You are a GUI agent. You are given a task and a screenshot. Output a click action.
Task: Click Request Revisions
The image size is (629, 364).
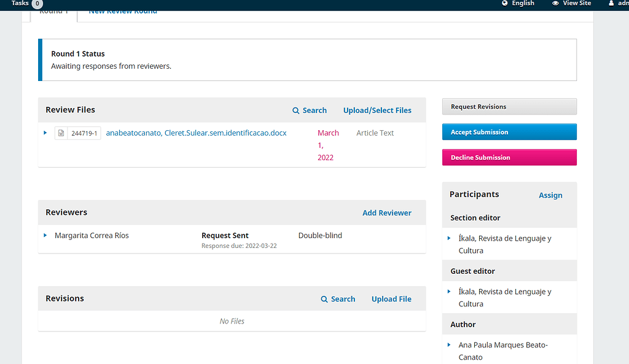(x=509, y=106)
